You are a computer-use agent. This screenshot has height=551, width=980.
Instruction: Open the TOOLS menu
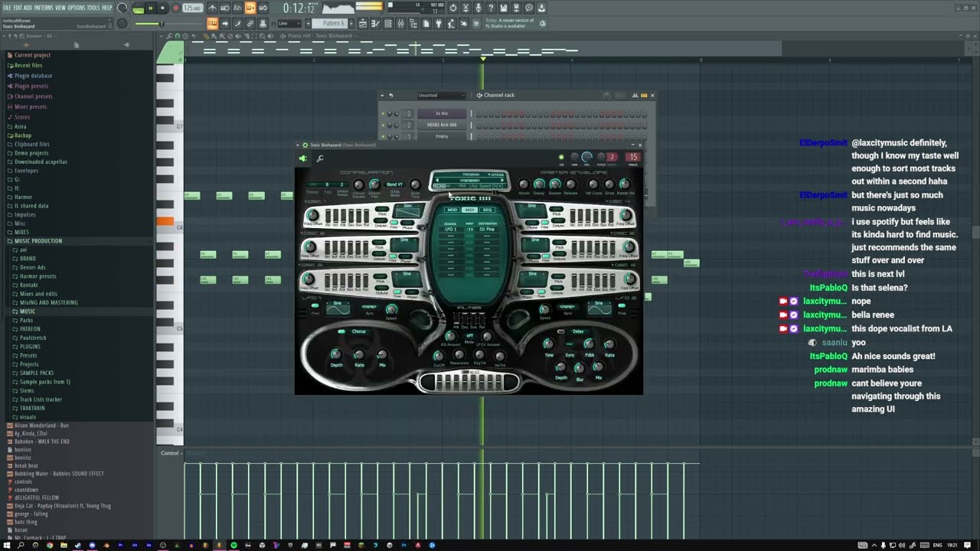pyautogui.click(x=93, y=8)
